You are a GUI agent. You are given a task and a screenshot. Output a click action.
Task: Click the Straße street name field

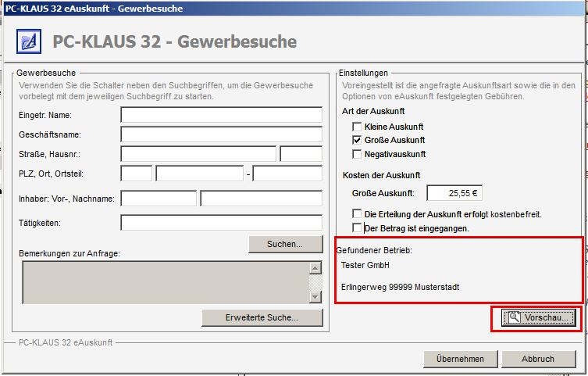point(198,154)
